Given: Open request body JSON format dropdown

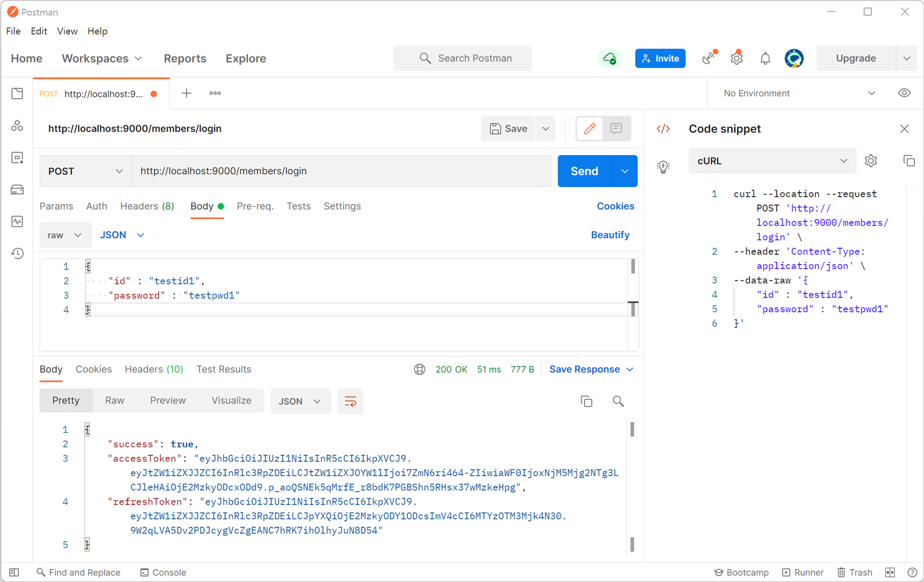Looking at the screenshot, I should point(122,235).
